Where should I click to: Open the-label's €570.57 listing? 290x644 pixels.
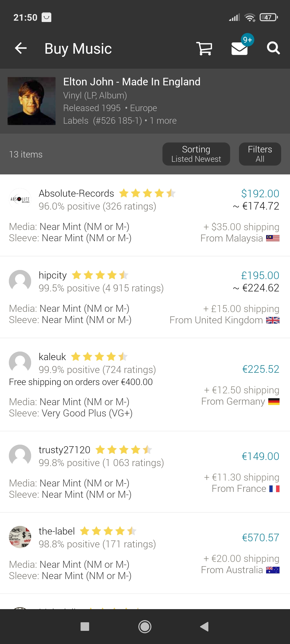click(260, 538)
